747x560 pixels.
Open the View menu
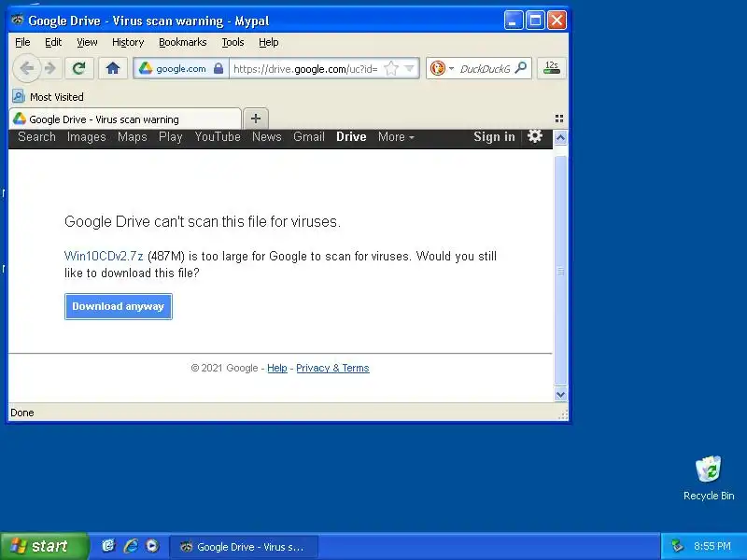coord(87,42)
